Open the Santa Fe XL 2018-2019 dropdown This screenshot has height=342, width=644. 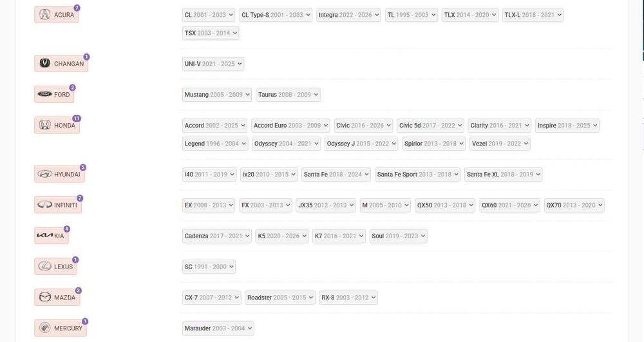click(x=504, y=175)
